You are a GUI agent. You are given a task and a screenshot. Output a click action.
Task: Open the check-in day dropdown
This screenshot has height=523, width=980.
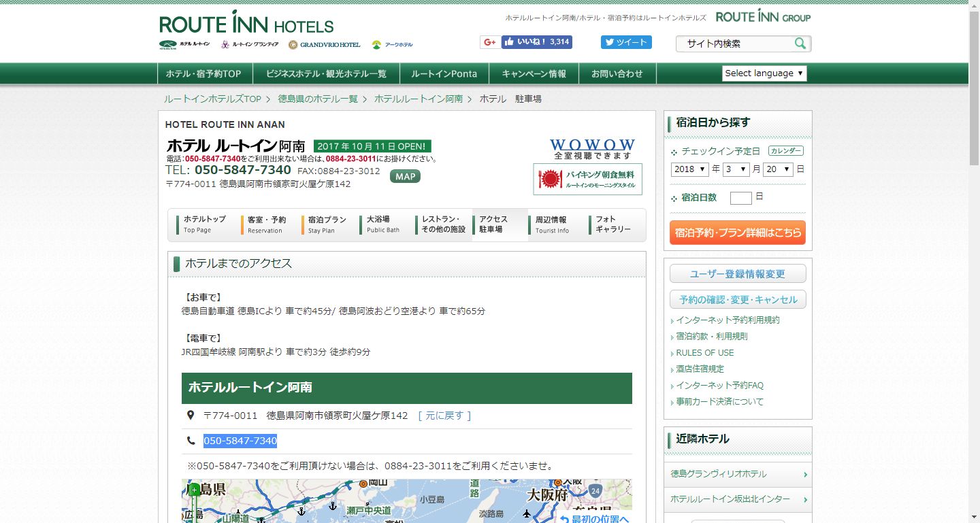[778, 169]
